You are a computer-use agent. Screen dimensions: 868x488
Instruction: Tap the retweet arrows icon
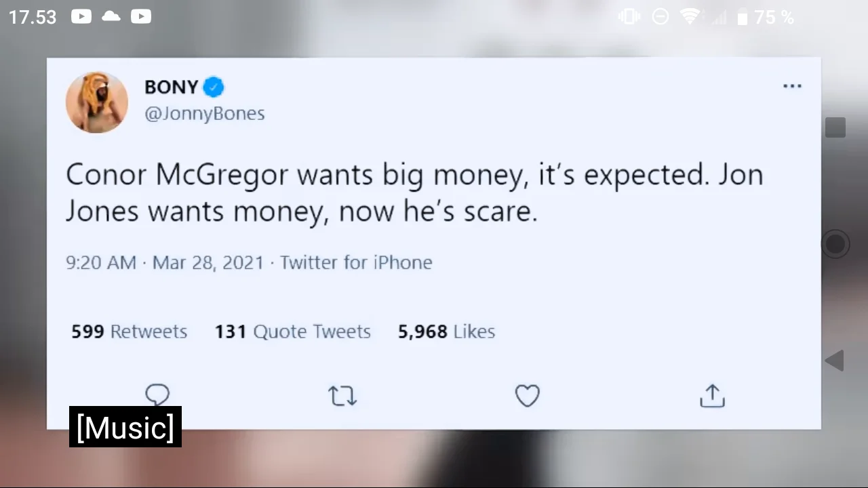[342, 396]
